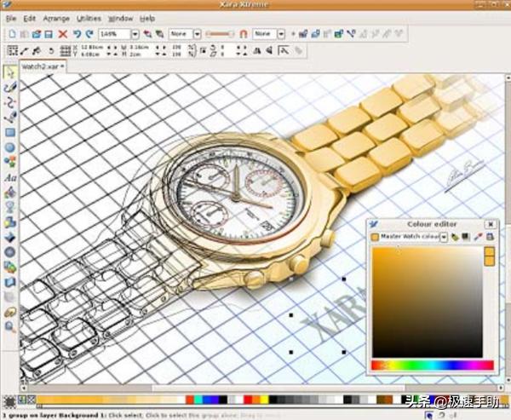Viewport: 511px width, 420px height.
Task: Select the Zoom magnifier tool
Action: coord(10,327)
